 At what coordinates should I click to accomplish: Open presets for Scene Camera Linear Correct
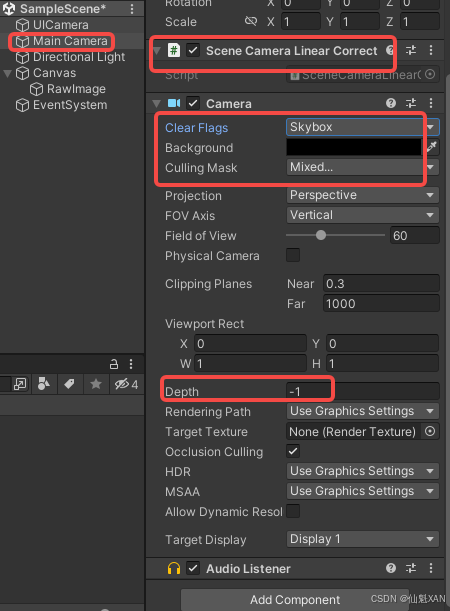click(411, 50)
